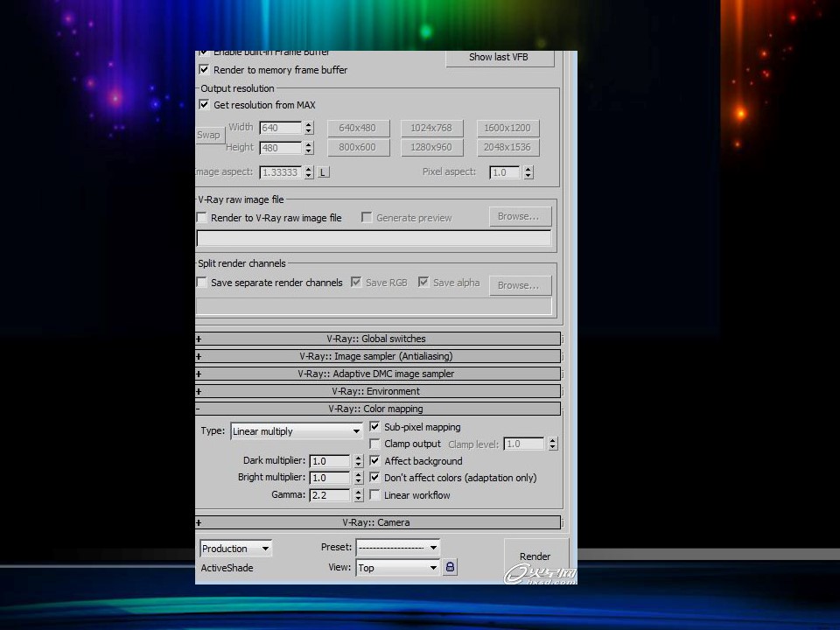The height and width of the screenshot is (630, 840).
Task: Expand V-Ray Adaptive DMC image sampler rollout
Action: click(x=378, y=374)
